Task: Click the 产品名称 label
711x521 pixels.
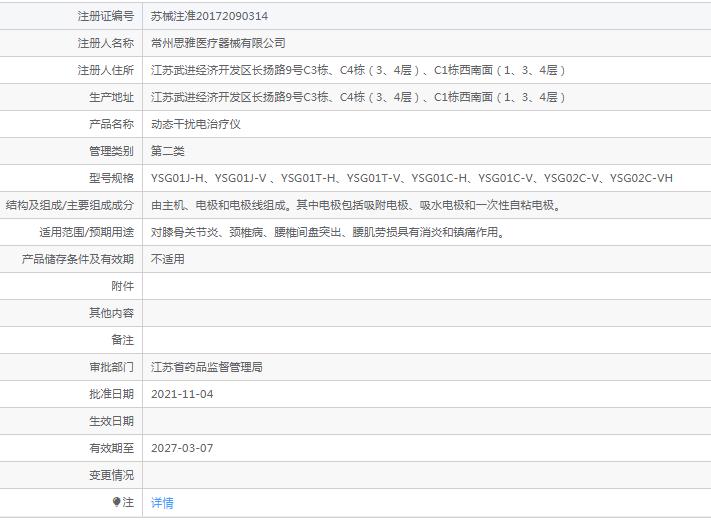Action: (112, 124)
